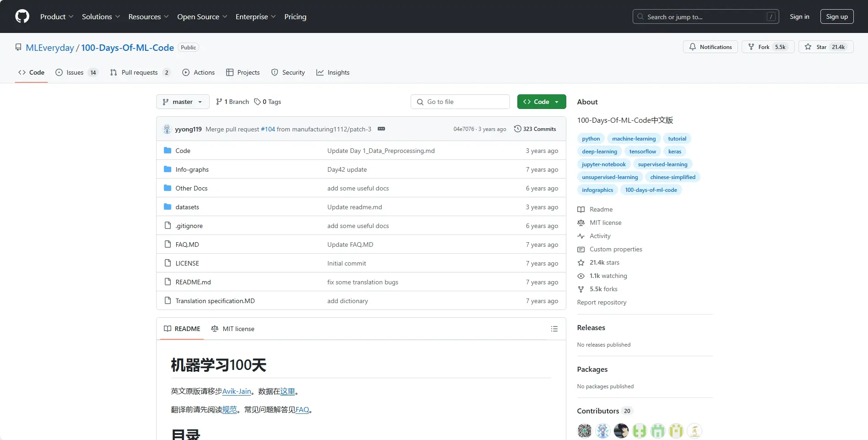Screen dimensions: 868x440
Task: Open the 323 Commits history
Action: [535, 129]
